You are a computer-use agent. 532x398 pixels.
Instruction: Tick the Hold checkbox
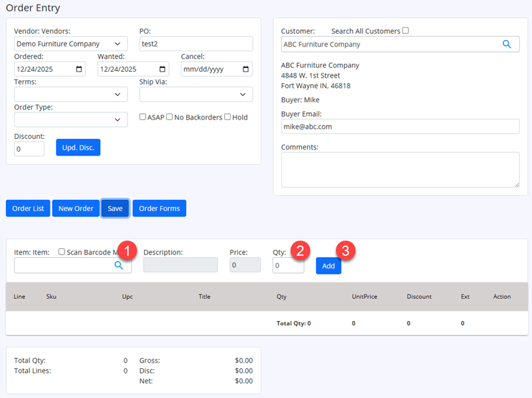(x=227, y=117)
